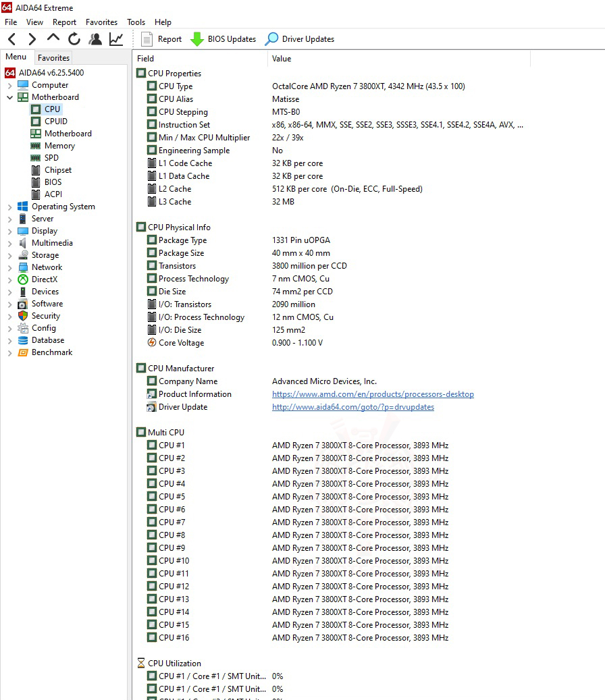Expand the Computer tree node
The image size is (605, 700).
(10, 85)
